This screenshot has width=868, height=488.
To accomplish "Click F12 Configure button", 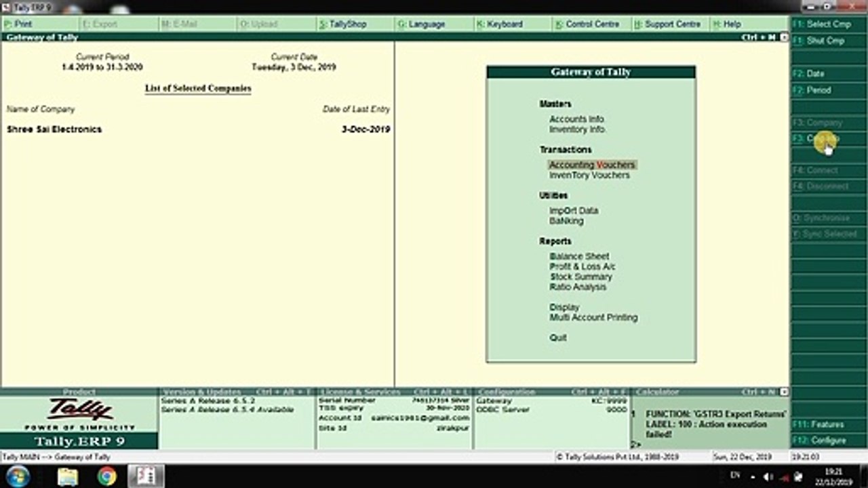I will (829, 441).
